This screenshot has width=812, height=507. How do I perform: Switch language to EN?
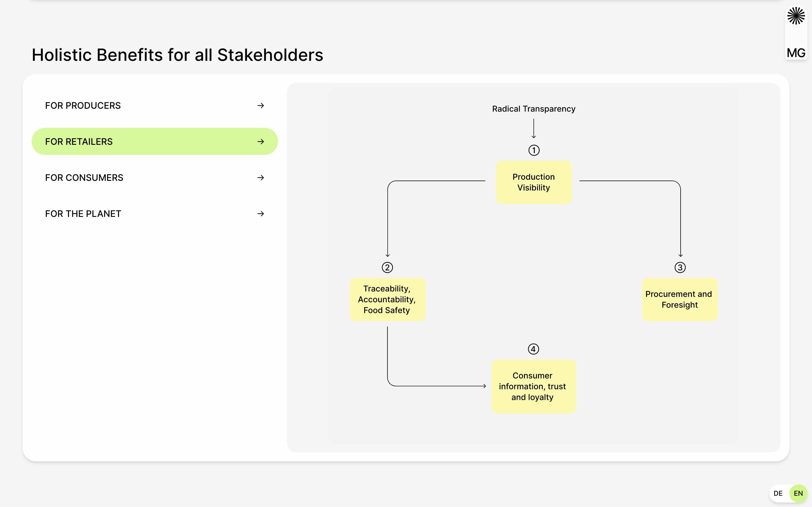(x=798, y=493)
